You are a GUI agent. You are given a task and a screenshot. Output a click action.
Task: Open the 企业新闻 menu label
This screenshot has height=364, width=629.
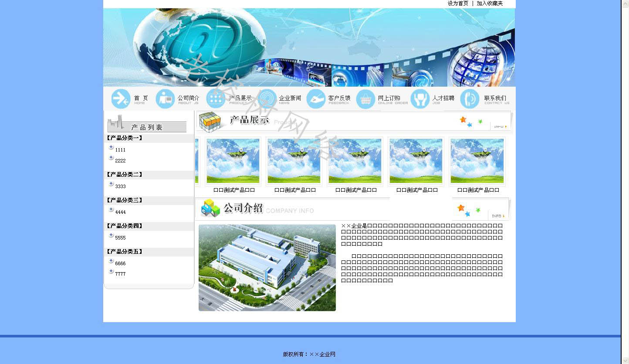pyautogui.click(x=290, y=98)
